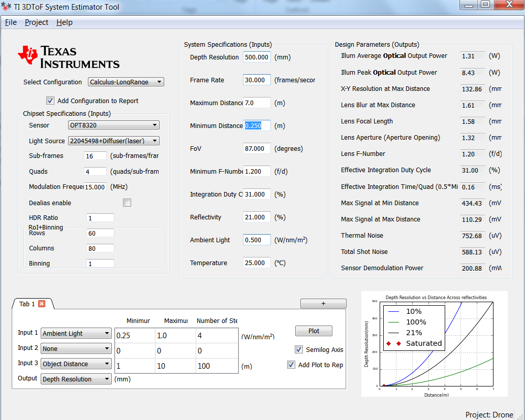Click Input 1 Maximum cell 1.0
This screenshot has height=420, width=525.
click(176, 336)
